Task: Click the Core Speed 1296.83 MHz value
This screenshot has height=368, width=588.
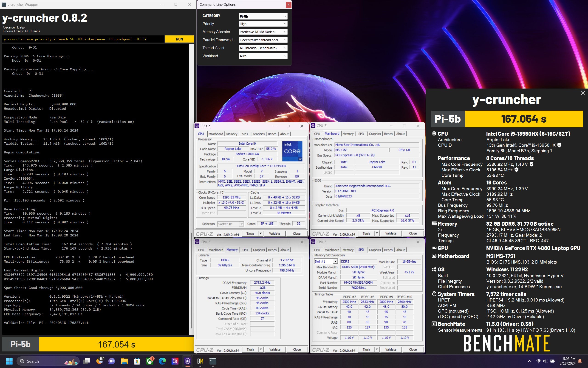Action: 231,197
